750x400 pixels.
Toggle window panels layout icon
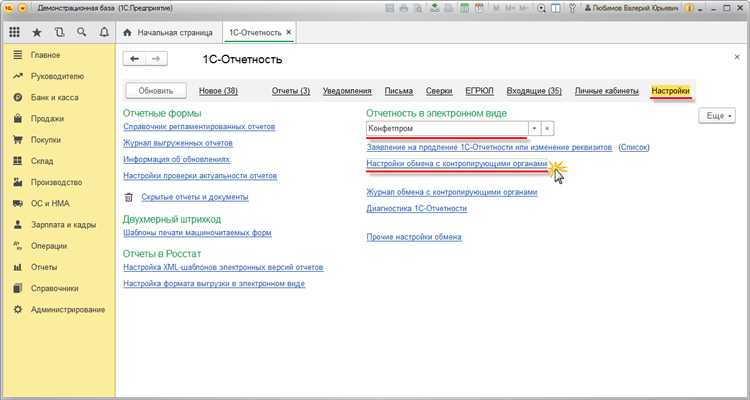point(556,8)
